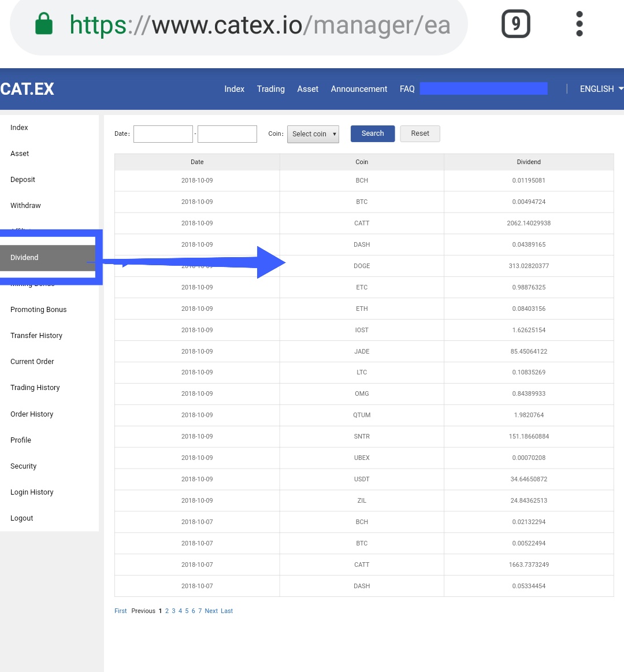The image size is (624, 672).
Task: Tap the green padlock security icon
Action: tap(44, 24)
